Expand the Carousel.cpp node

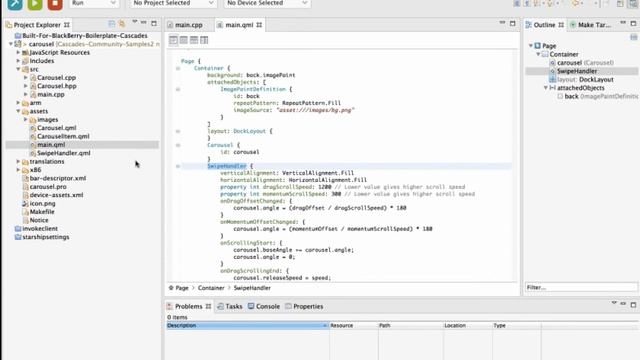point(26,77)
